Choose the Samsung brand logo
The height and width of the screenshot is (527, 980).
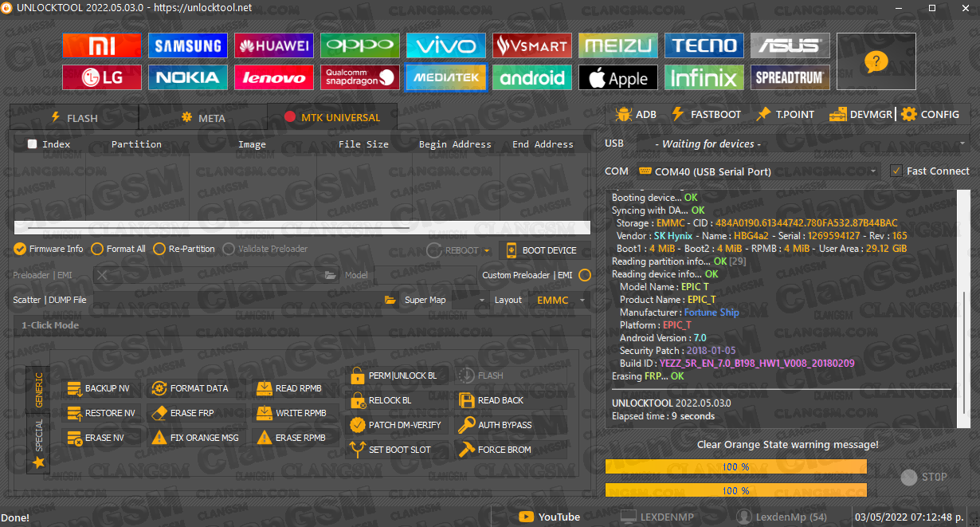(188, 45)
